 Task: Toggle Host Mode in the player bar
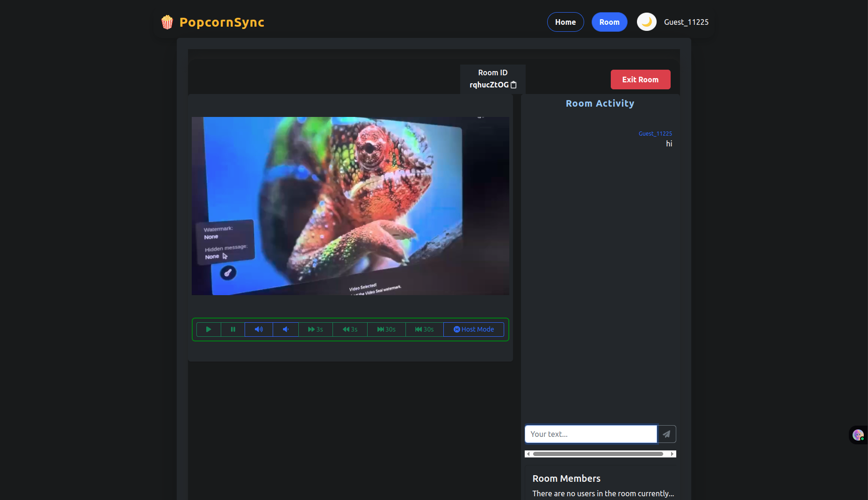pyautogui.click(x=474, y=329)
